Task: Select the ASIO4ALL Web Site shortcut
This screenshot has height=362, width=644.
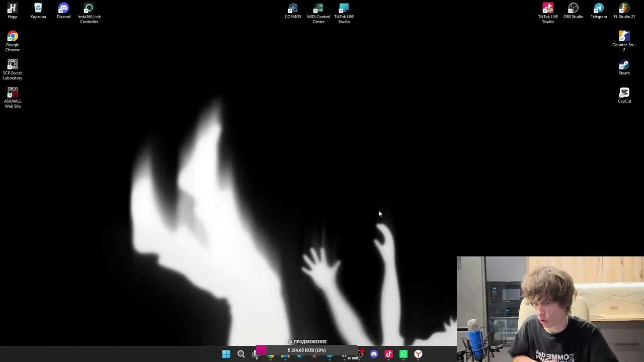Action: pyautogui.click(x=13, y=98)
